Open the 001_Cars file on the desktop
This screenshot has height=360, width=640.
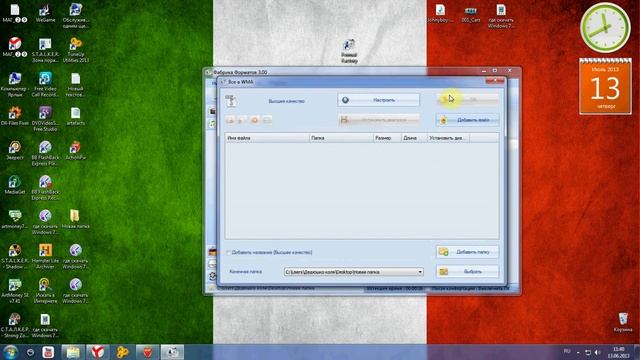471,13
